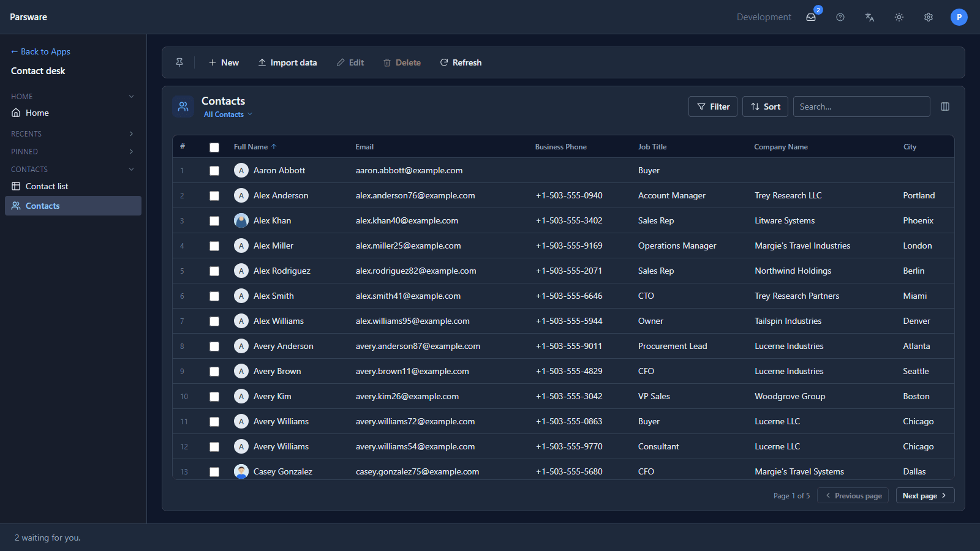Screen dimensions: 980x551
Task: Click the avatar next to Aaron Abbott
Action: pos(241,170)
